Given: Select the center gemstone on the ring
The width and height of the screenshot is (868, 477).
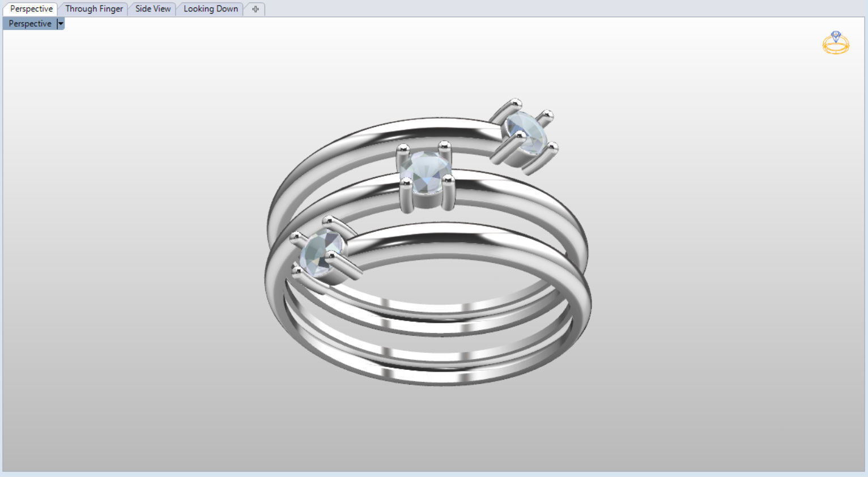Looking at the screenshot, I should (425, 172).
